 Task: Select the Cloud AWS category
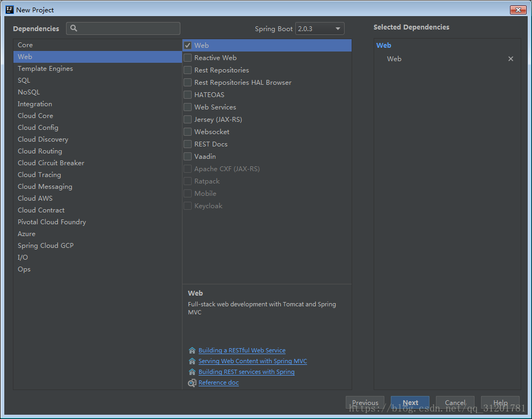click(97, 199)
